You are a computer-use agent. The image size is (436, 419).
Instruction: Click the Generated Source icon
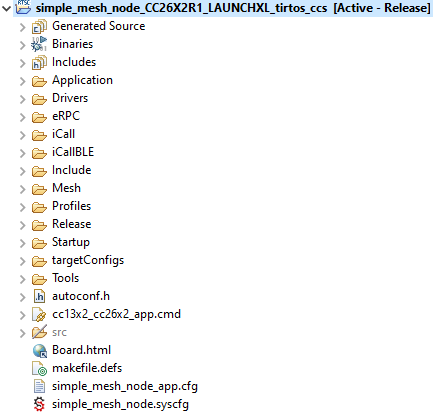[39, 27]
